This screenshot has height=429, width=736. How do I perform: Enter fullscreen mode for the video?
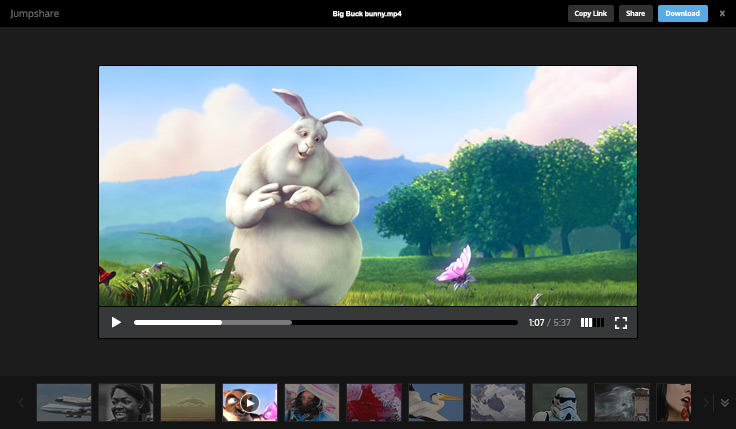621,322
